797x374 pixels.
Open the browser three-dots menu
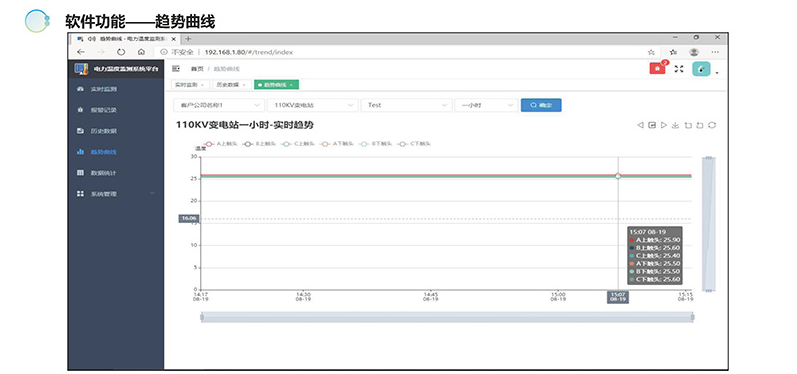click(715, 52)
